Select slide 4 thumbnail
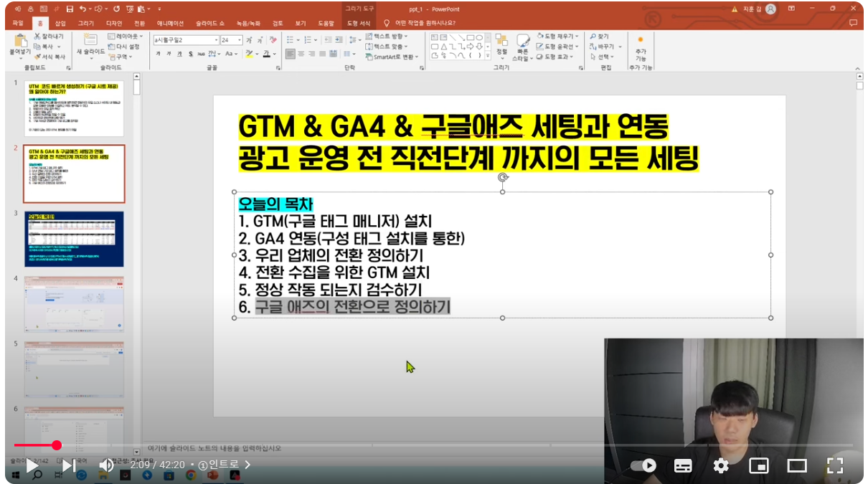Image resolution: width=868 pixels, height=484 pixels. [75, 304]
